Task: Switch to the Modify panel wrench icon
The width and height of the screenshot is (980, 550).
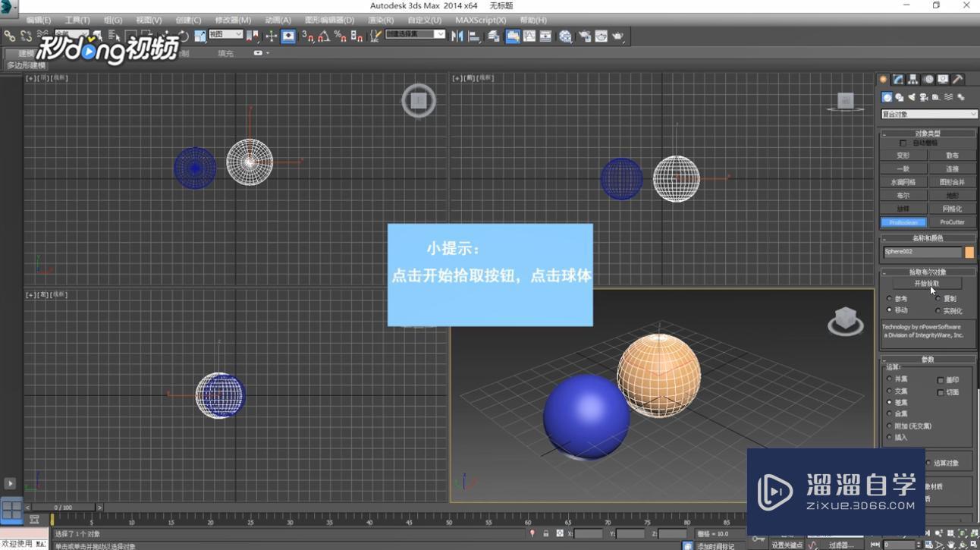Action: pyautogui.click(x=897, y=79)
